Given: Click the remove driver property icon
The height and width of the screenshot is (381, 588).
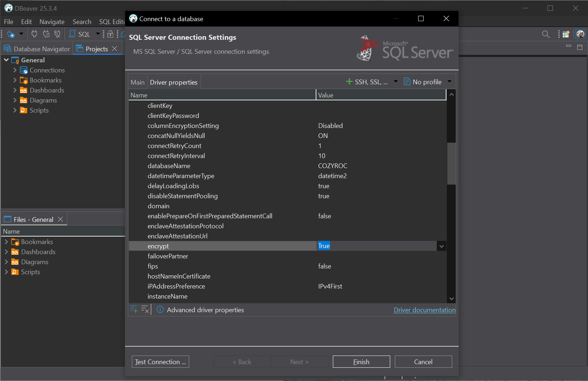Looking at the screenshot, I should pyautogui.click(x=145, y=310).
